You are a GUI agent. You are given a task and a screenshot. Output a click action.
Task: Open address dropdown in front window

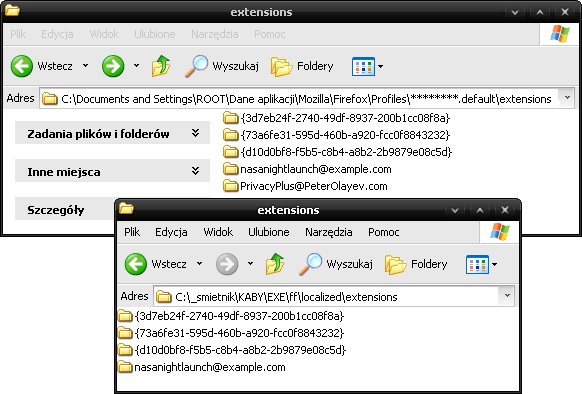[x=507, y=296]
